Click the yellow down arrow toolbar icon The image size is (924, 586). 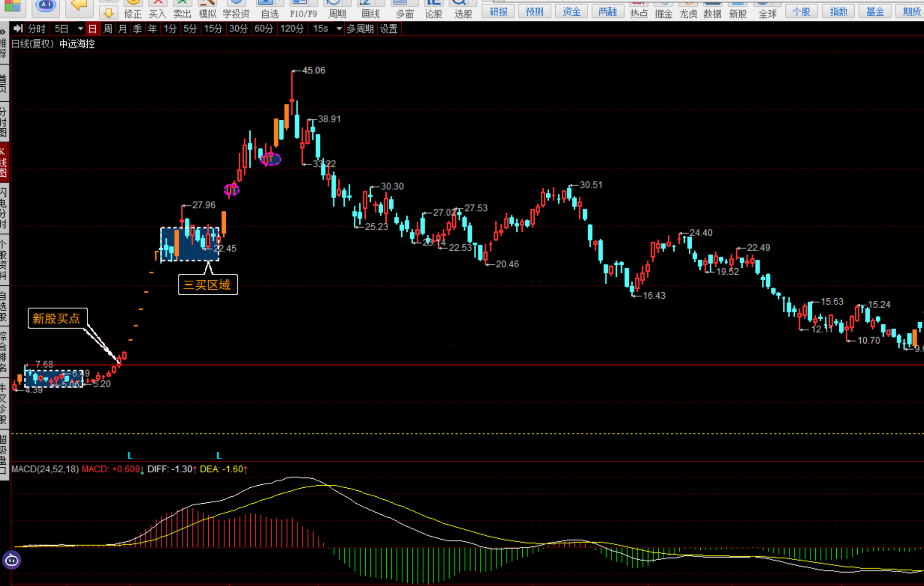(108, 12)
